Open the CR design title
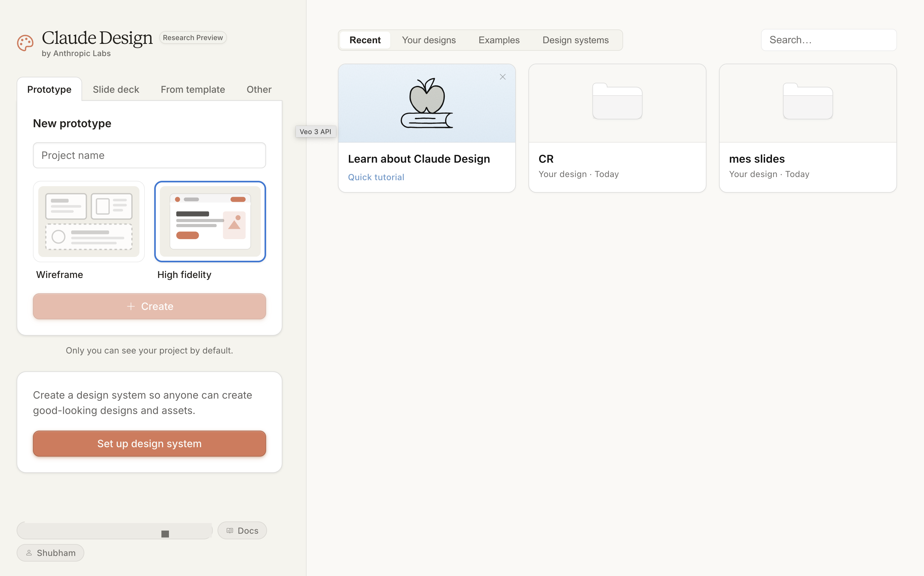The width and height of the screenshot is (924, 576). coord(546,159)
